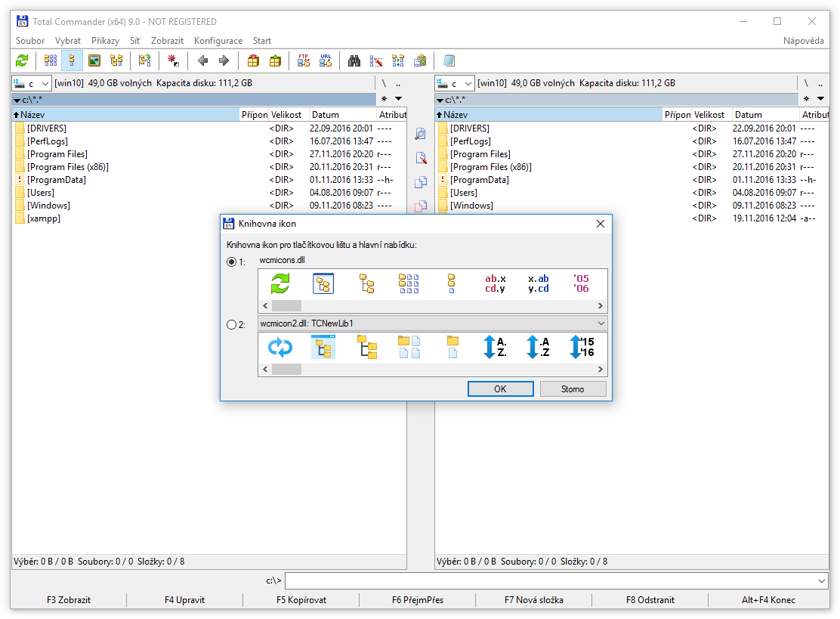
Task: Open the left panel drive selector
Action: pyautogui.click(x=32, y=84)
